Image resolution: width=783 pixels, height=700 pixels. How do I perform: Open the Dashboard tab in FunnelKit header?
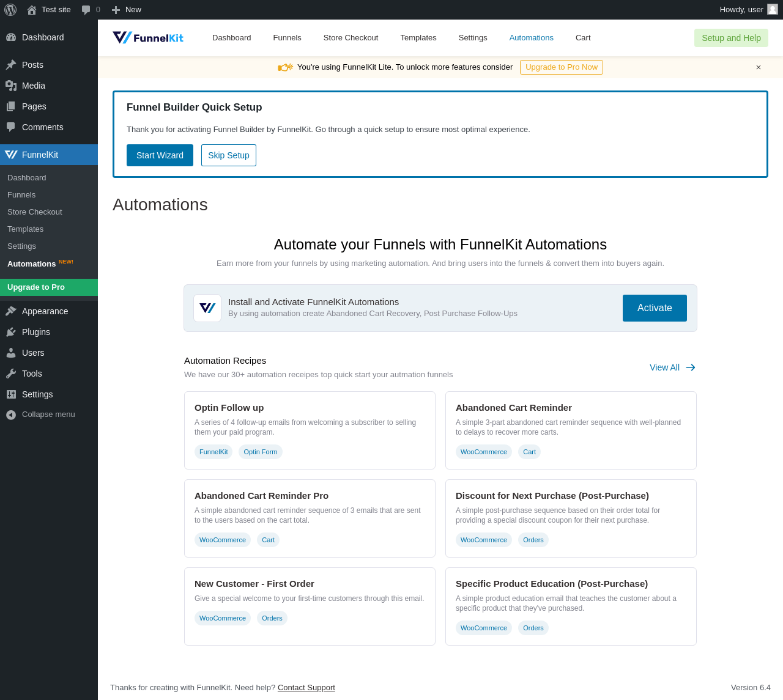[x=232, y=38]
